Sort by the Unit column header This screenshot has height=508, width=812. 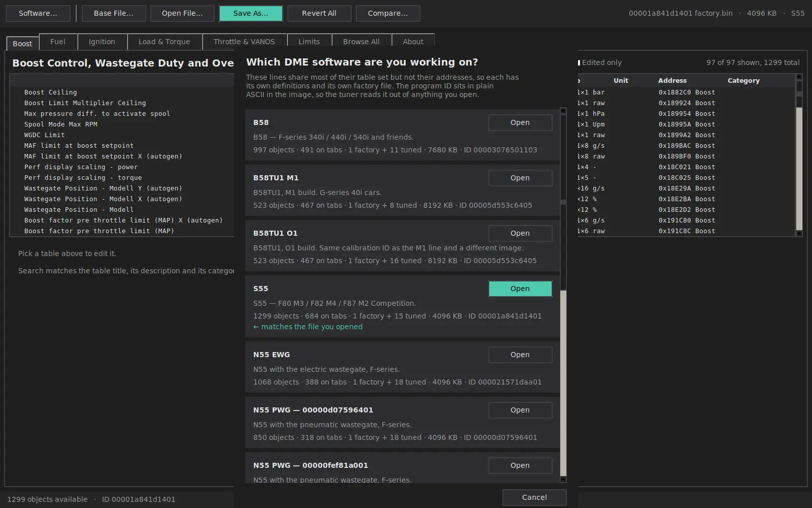point(621,80)
